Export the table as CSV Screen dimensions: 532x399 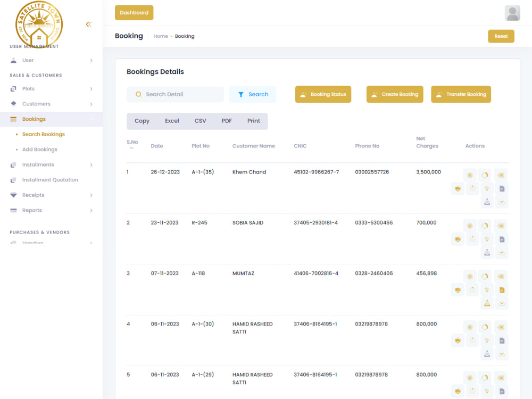[x=200, y=121]
